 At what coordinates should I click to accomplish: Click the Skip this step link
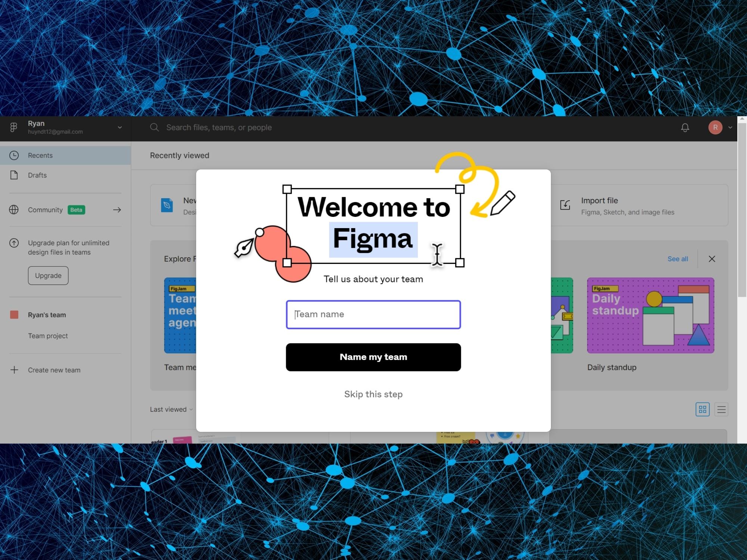coord(373,394)
